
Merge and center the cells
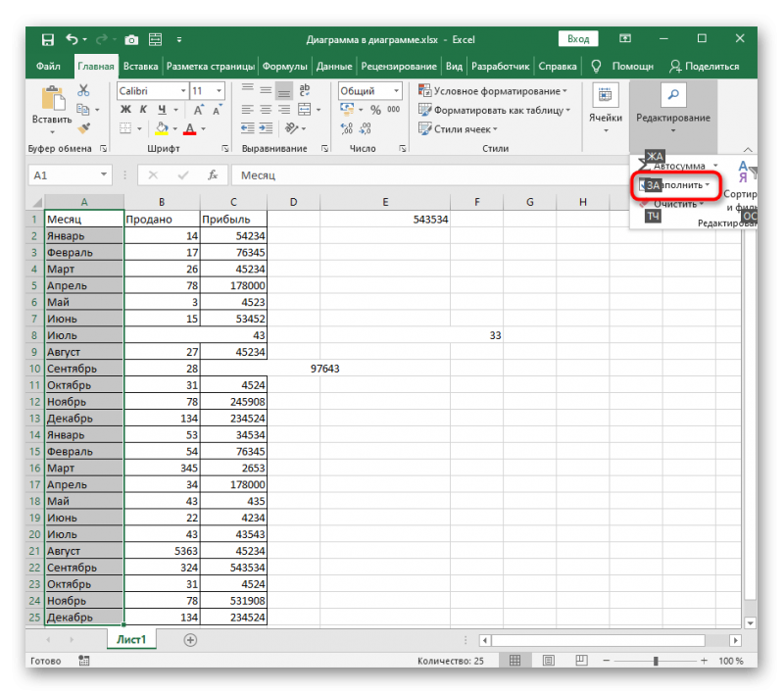[304, 109]
